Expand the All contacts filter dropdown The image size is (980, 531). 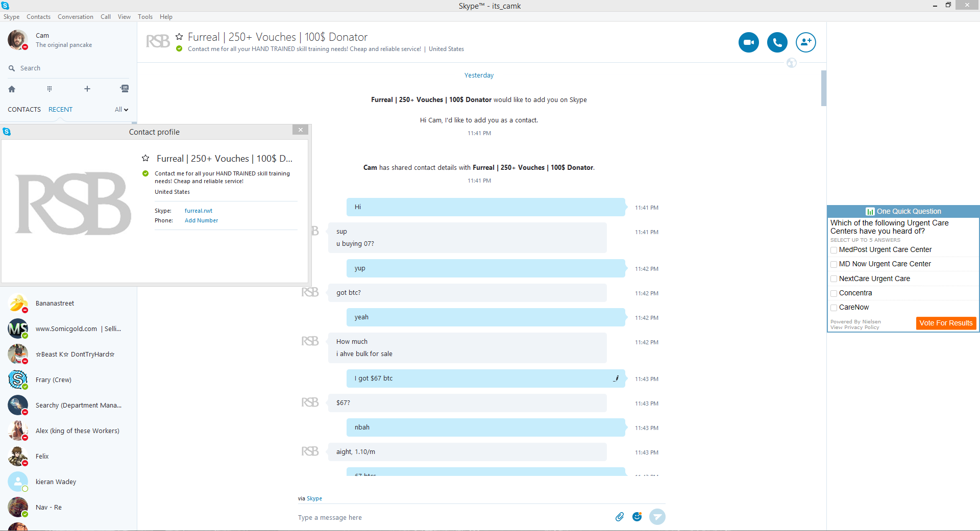(121, 109)
